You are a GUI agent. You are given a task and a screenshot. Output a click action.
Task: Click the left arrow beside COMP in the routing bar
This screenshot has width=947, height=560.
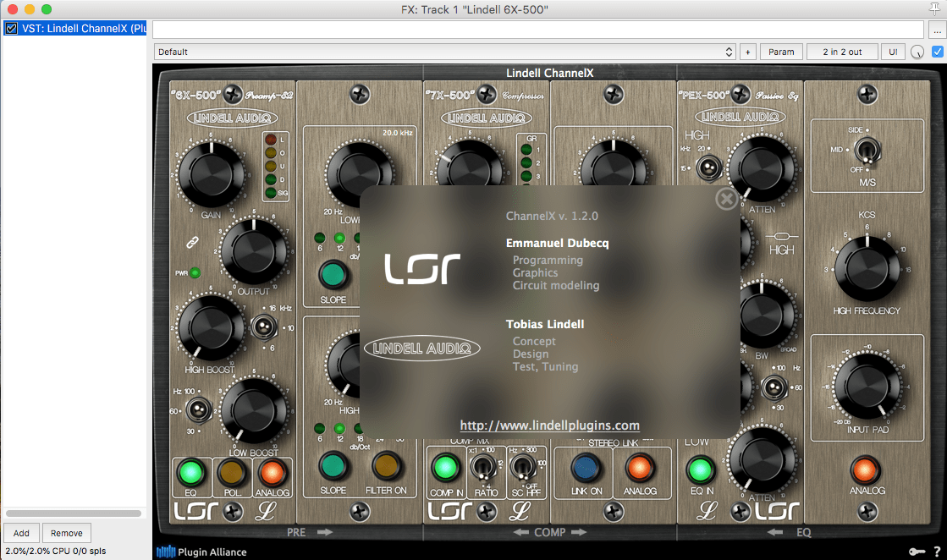[x=520, y=532]
